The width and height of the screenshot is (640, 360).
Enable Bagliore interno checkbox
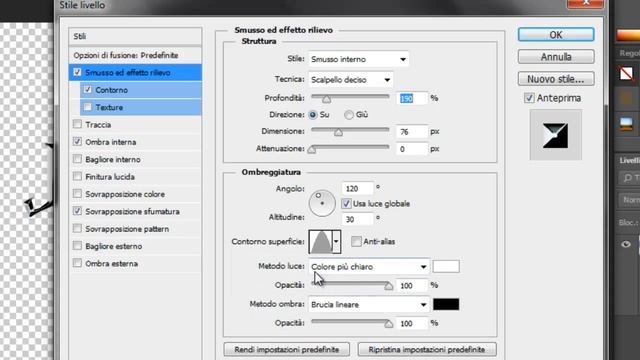coord(77,159)
